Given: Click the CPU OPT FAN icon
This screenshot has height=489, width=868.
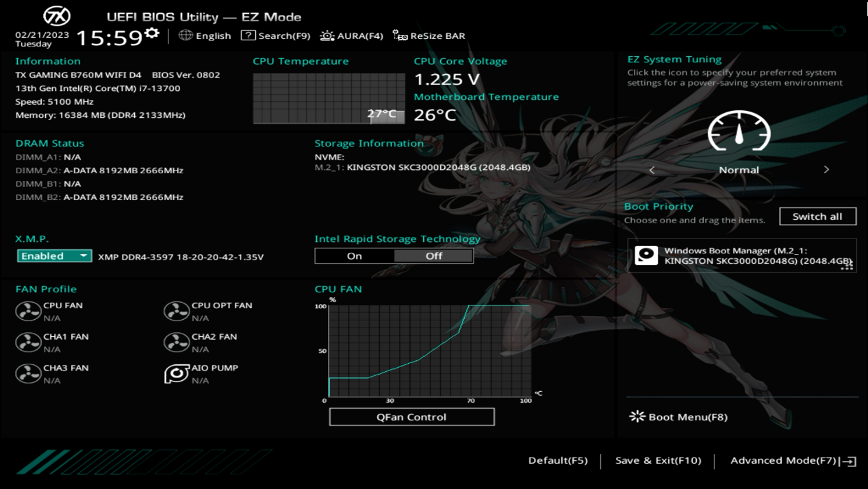Looking at the screenshot, I should tap(177, 312).
